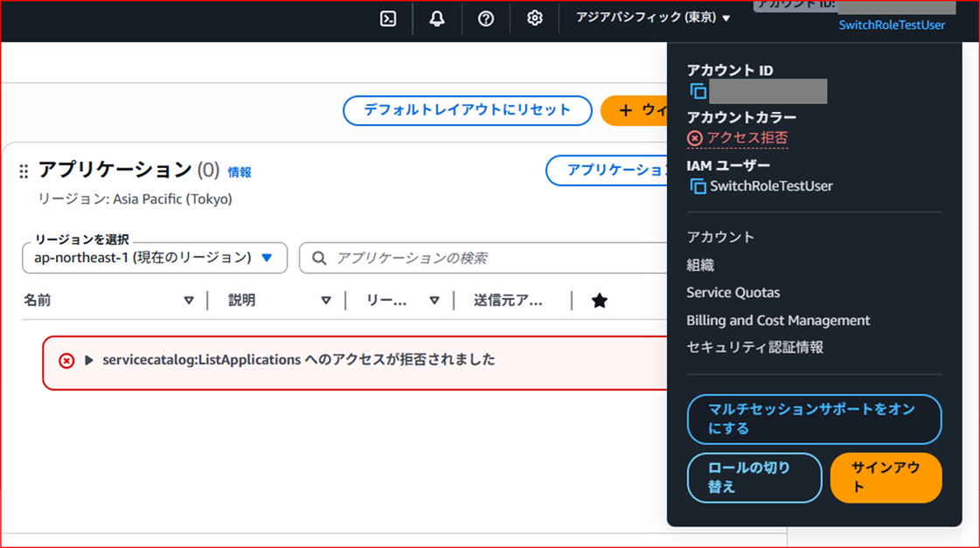Click the drag handle beside アプリケーション heading

tap(24, 171)
